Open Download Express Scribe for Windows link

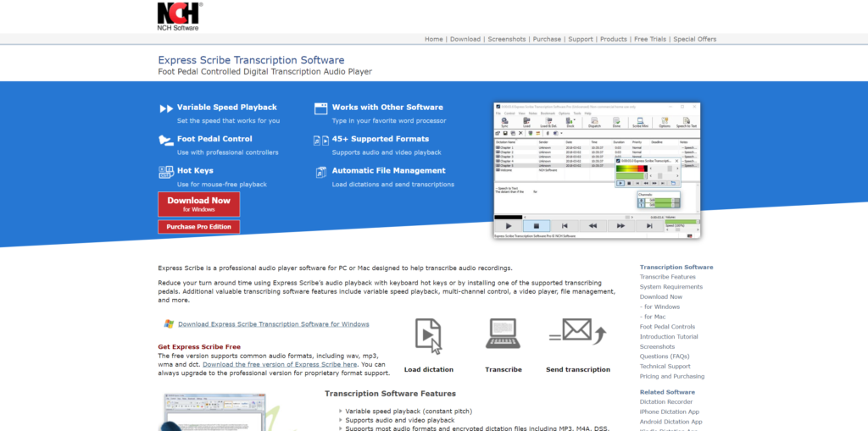click(273, 324)
